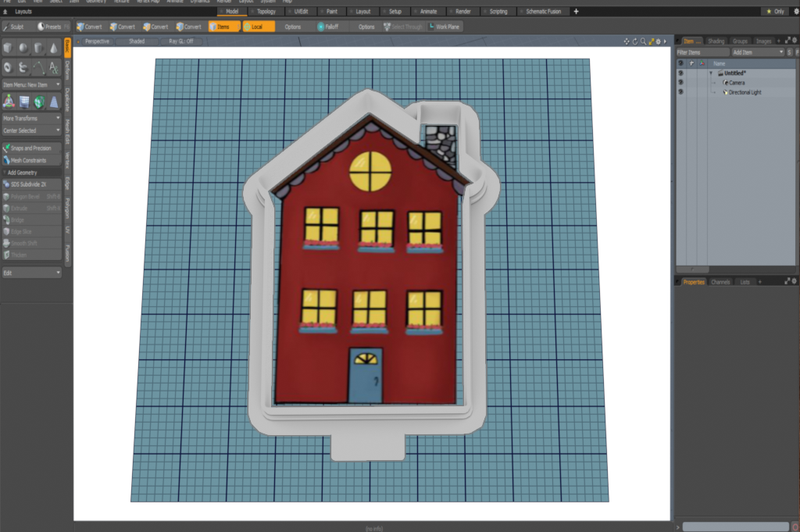The width and height of the screenshot is (800, 532).
Task: Collapse the Untitled scene tree node
Action: (711, 73)
